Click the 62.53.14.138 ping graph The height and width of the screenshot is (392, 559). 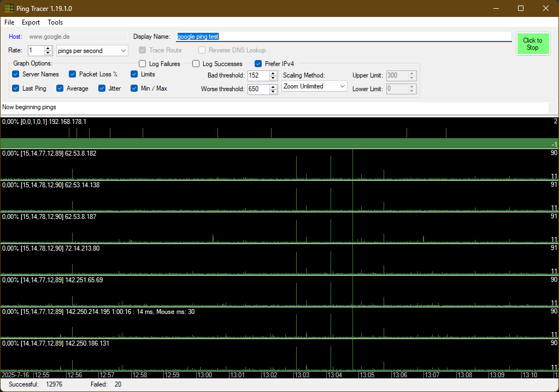pos(280,196)
